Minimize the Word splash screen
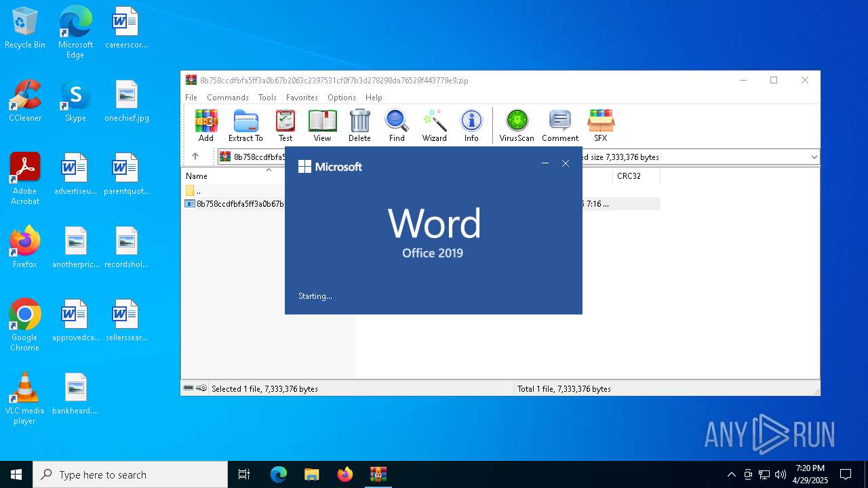Image resolution: width=868 pixels, height=488 pixels. (x=545, y=163)
